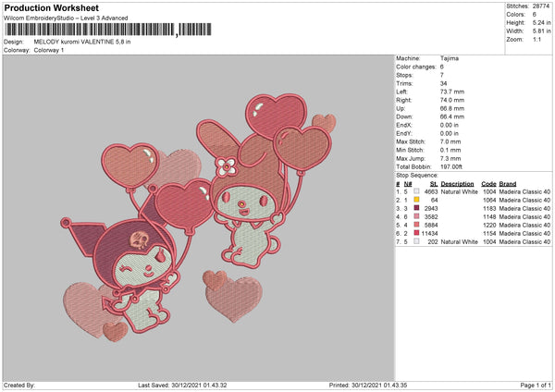Click the 'Colors:' label in header
This screenshot has height=392, width=555.
515,15
